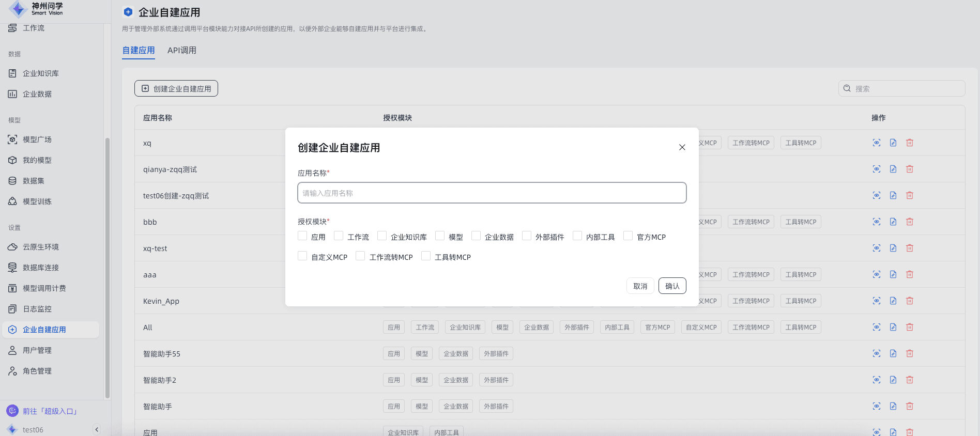
Task: Tick the 工具转MCP checkbox
Action: point(426,256)
